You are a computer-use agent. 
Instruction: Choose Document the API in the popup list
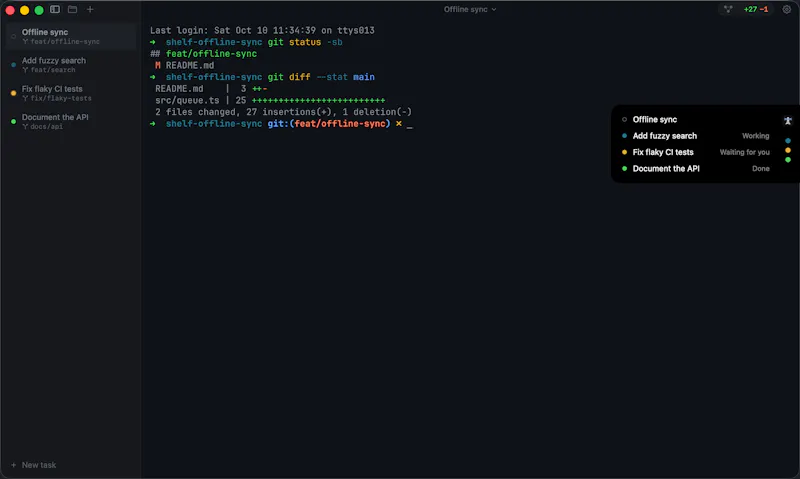point(666,168)
